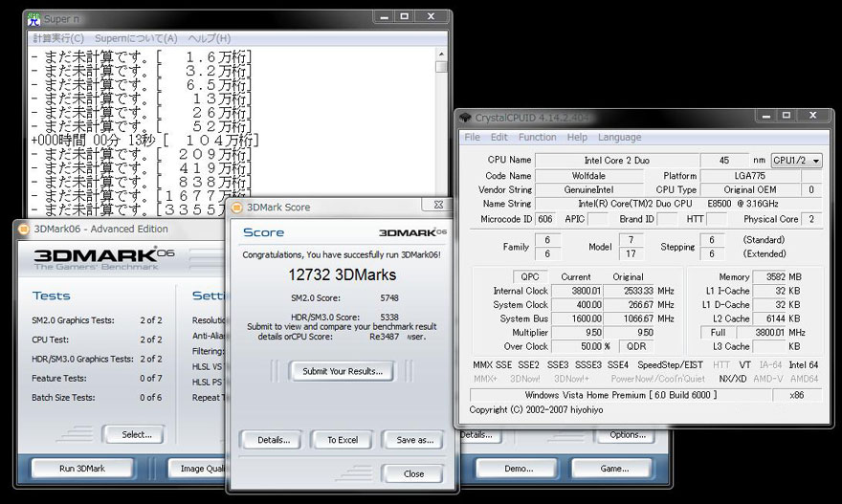Click the Vendor String GenuineIntel field
The width and height of the screenshot is (842, 504).
[589, 189]
